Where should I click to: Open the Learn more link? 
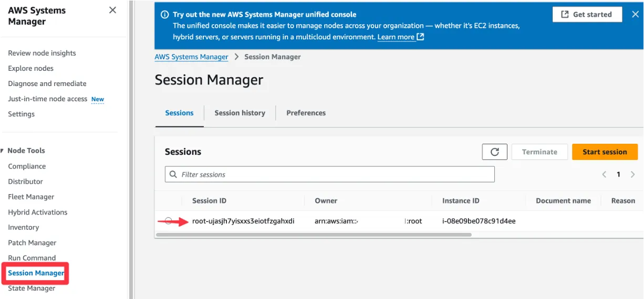click(396, 37)
